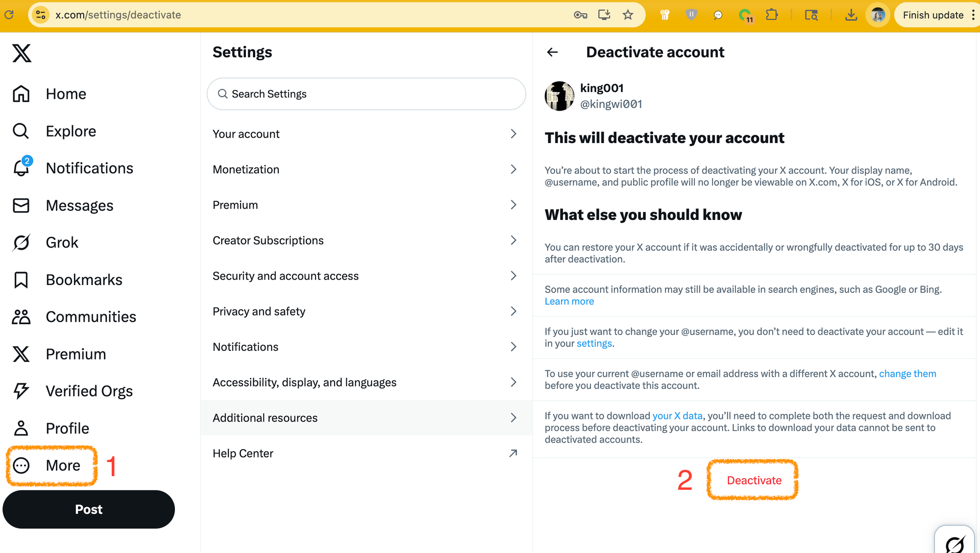Click the browser downloads icon
This screenshot has width=980, height=553.
click(851, 15)
